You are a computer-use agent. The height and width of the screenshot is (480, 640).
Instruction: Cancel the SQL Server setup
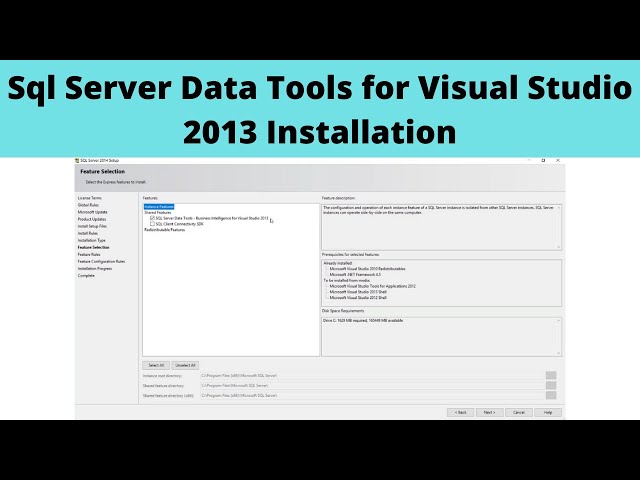[519, 412]
